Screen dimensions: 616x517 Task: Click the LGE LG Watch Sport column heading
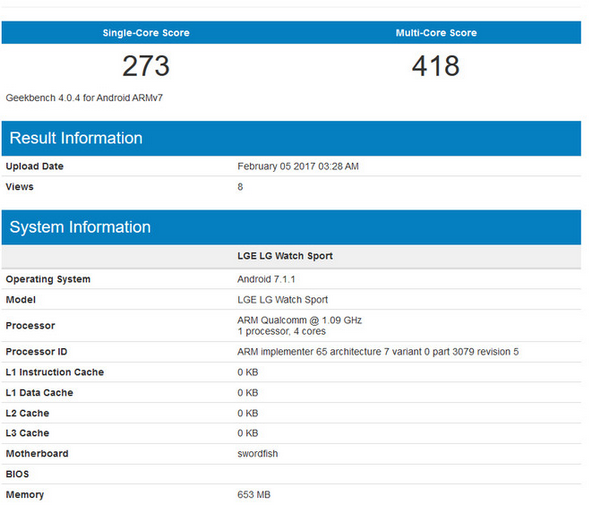click(x=285, y=256)
